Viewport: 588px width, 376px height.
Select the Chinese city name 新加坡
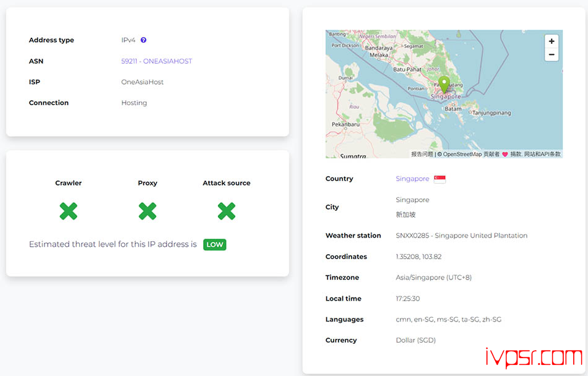pyautogui.click(x=405, y=215)
